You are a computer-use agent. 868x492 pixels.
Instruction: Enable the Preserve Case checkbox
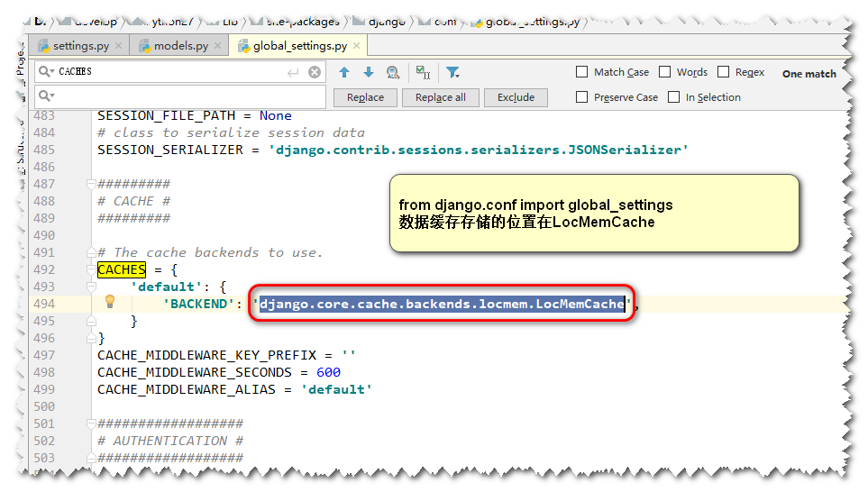[581, 97]
